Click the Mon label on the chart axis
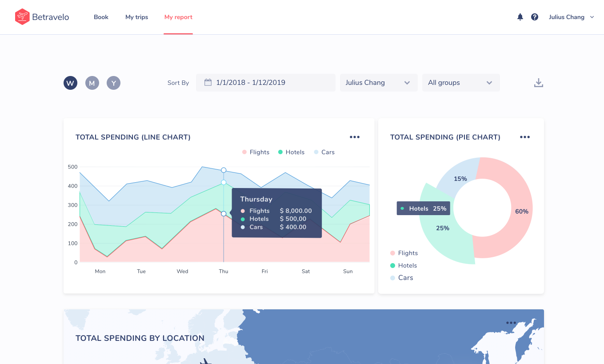Image resolution: width=604 pixels, height=364 pixels. tap(100, 271)
